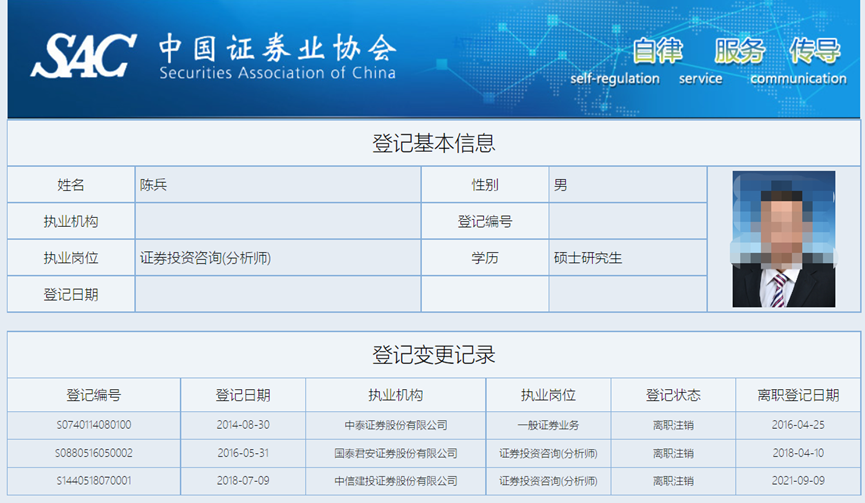The height and width of the screenshot is (503, 865).
Task: Click registration number S0740114080100
Action: click(x=94, y=425)
